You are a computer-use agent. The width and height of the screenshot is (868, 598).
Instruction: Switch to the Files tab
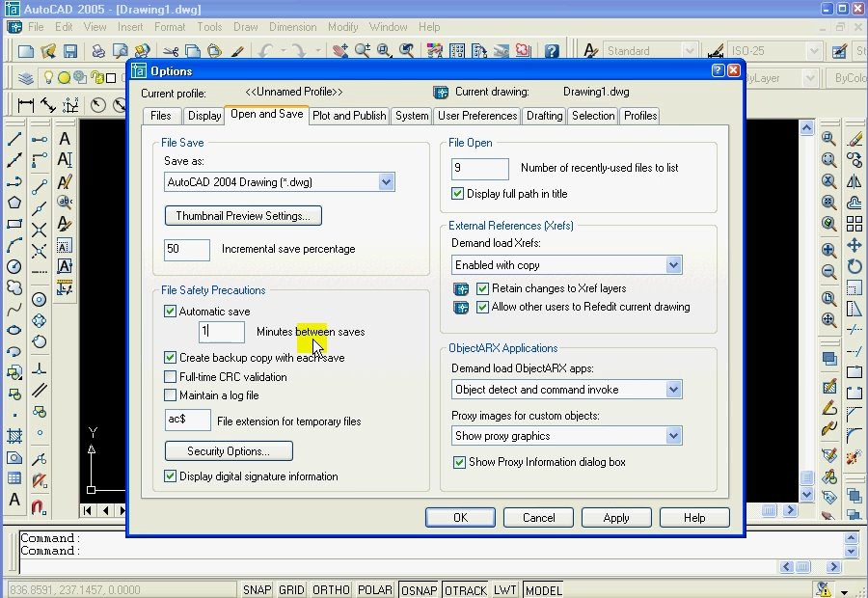160,116
